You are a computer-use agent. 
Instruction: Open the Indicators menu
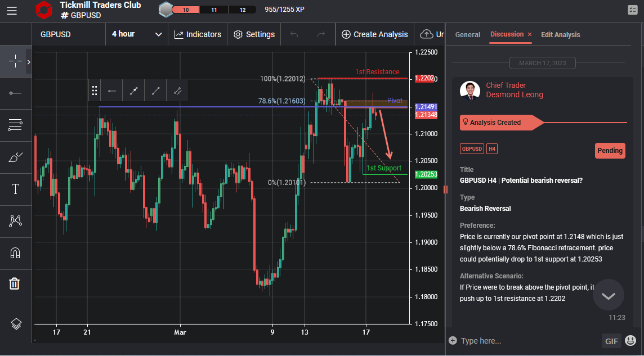point(198,34)
